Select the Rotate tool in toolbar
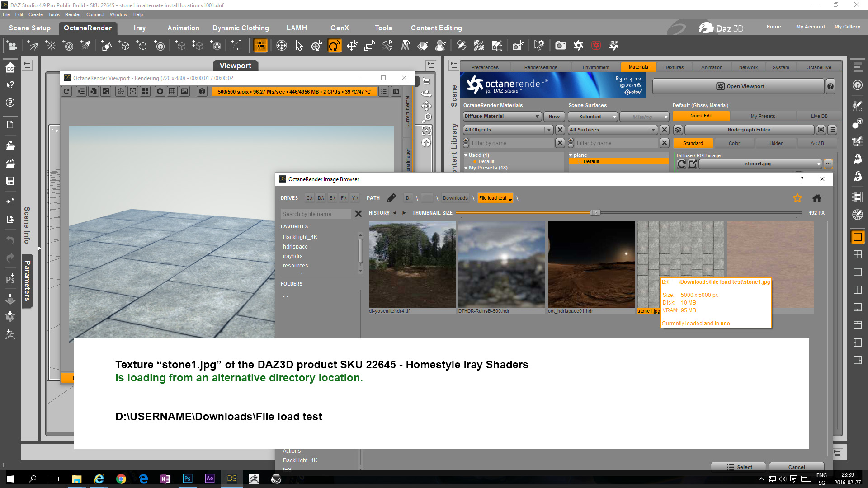Screen dimensions: 868x488 tap(334, 46)
